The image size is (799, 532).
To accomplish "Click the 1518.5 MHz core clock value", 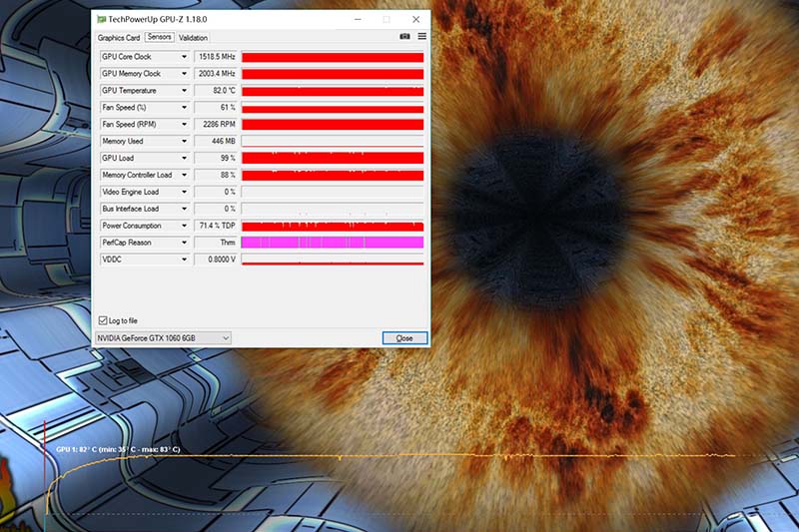I will point(217,57).
